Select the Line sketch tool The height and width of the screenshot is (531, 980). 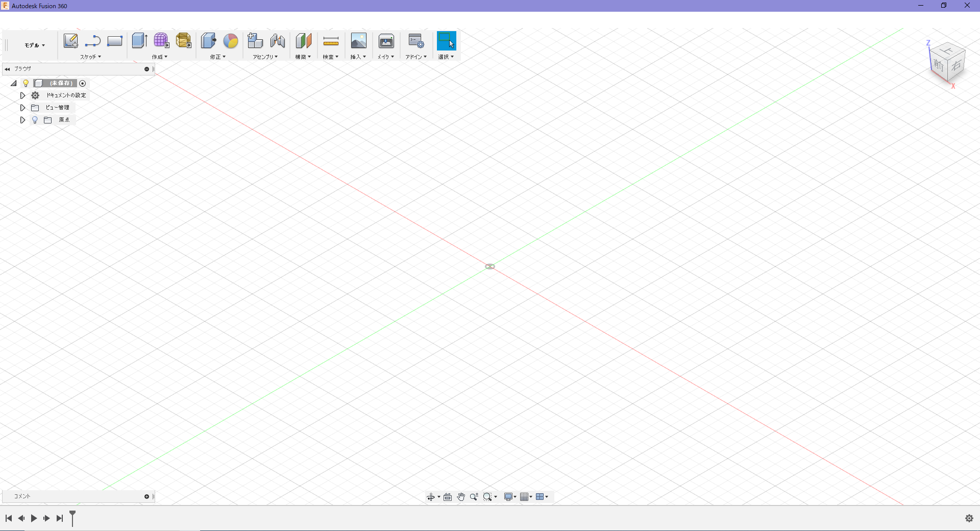(x=93, y=41)
